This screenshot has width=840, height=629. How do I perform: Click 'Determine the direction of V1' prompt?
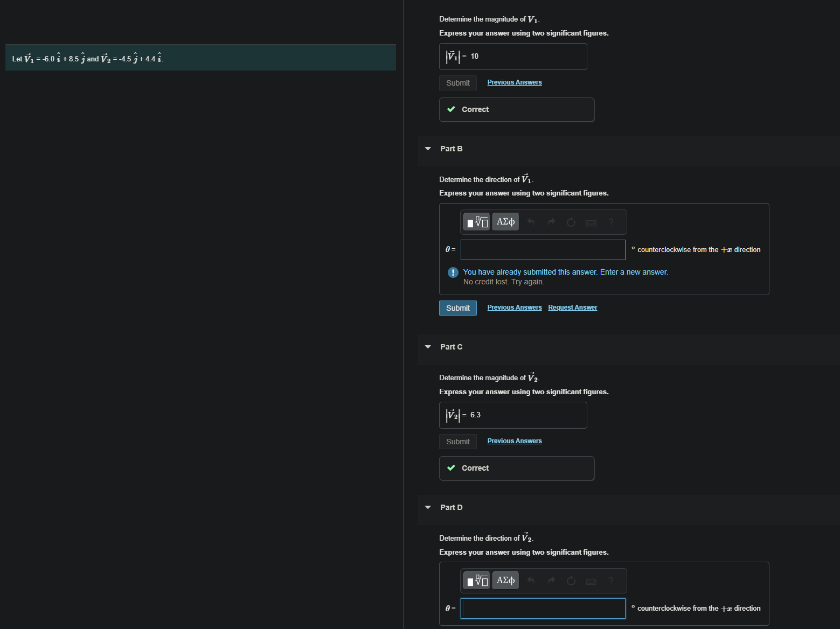487,179
